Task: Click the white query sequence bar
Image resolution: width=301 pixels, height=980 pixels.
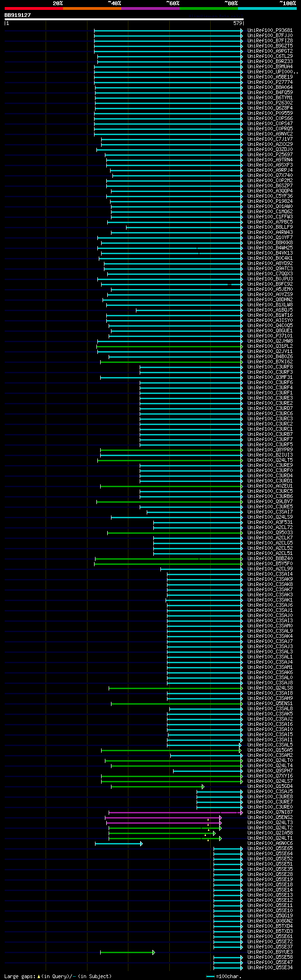Action: pos(124,19)
